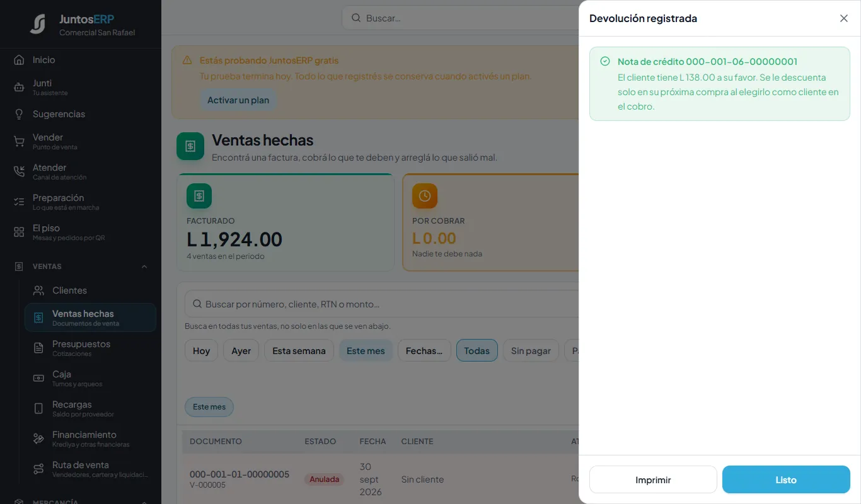Screen dimensions: 861x504
Task: Click the green Facturado card icon
Action: pos(199,196)
